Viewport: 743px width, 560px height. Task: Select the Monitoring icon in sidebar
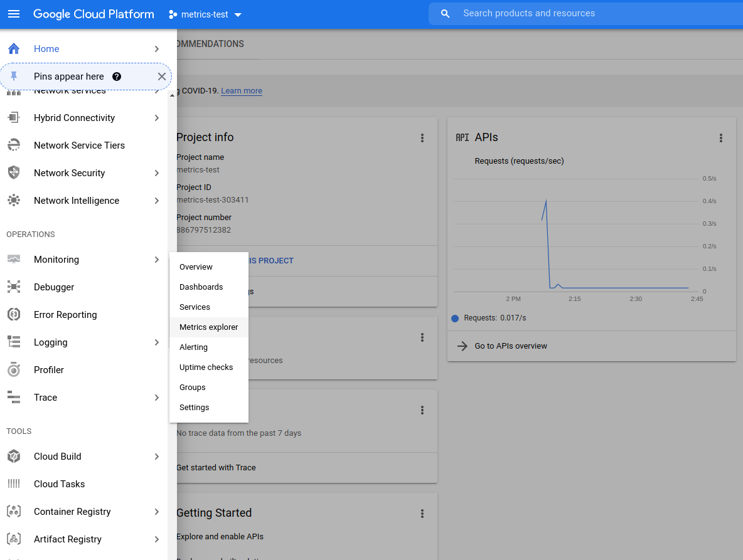click(x=14, y=259)
